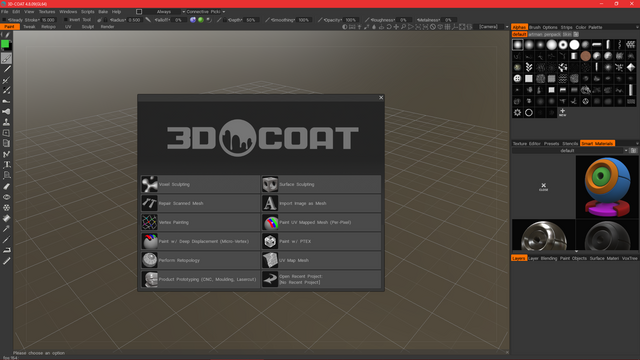Choose the Surface Sculpting option
The image size is (640, 360).
[321, 184]
